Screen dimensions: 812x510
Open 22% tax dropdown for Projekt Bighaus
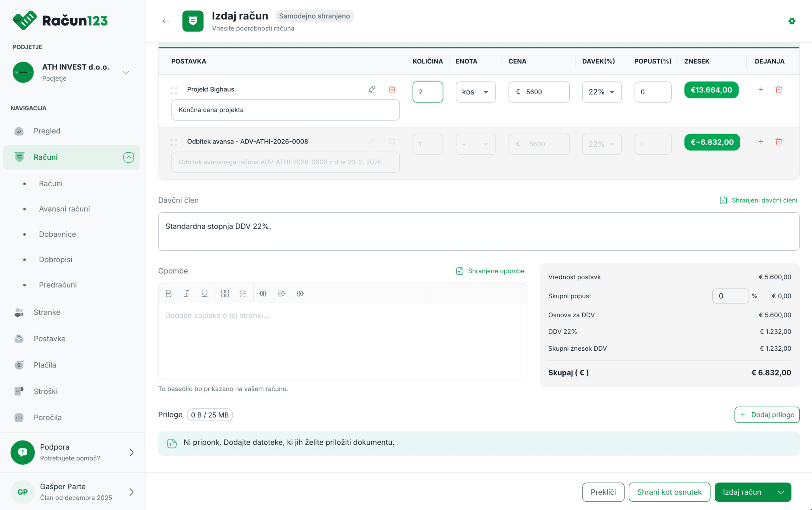602,92
